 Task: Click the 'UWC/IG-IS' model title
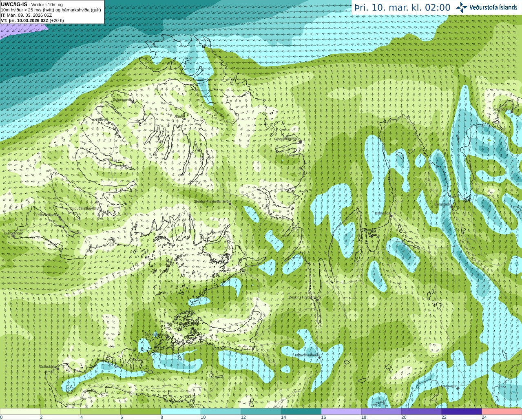(x=14, y=4)
